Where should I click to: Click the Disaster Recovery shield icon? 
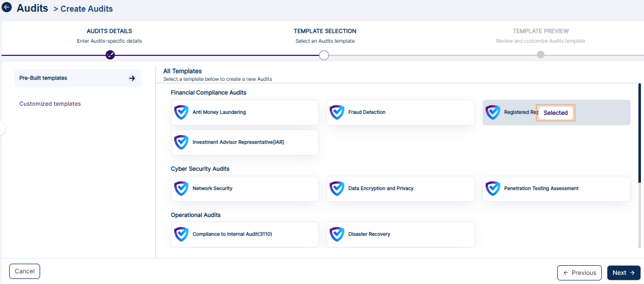tap(337, 234)
